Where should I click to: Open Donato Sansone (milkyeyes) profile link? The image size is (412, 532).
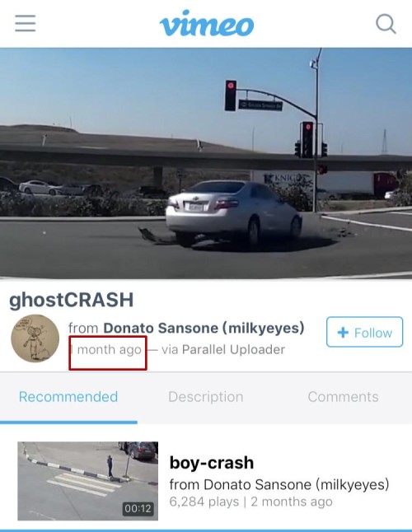point(204,328)
